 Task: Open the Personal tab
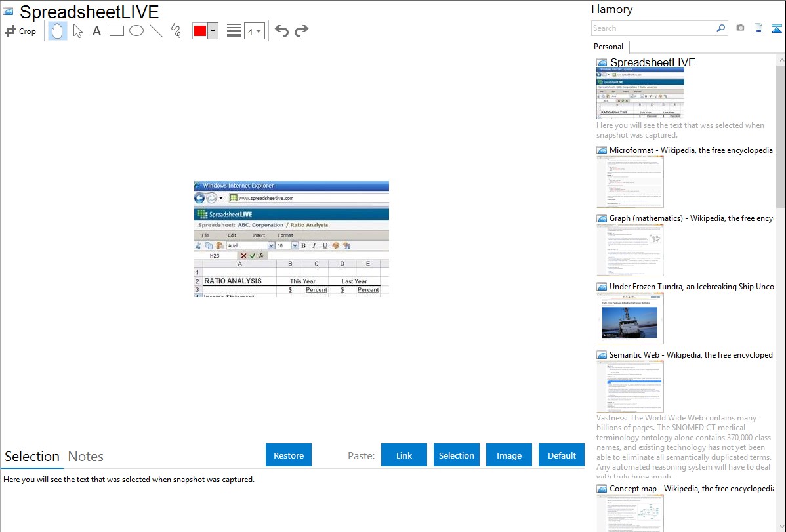point(608,47)
